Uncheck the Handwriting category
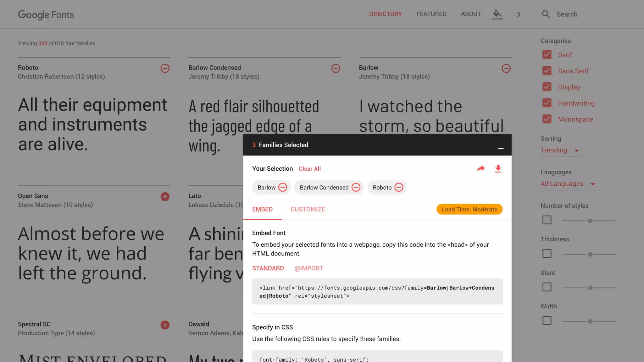Image resolution: width=644 pixels, height=362 pixels. tap(547, 103)
